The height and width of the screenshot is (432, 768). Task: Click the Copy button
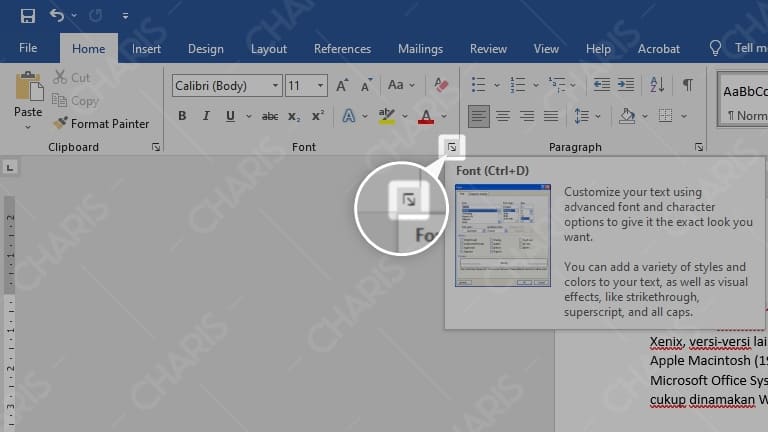(x=76, y=100)
